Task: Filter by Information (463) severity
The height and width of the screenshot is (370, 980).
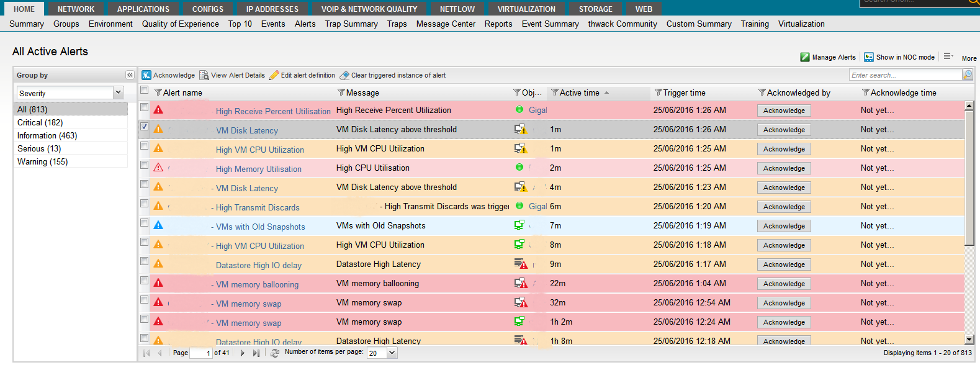Action: click(71, 135)
